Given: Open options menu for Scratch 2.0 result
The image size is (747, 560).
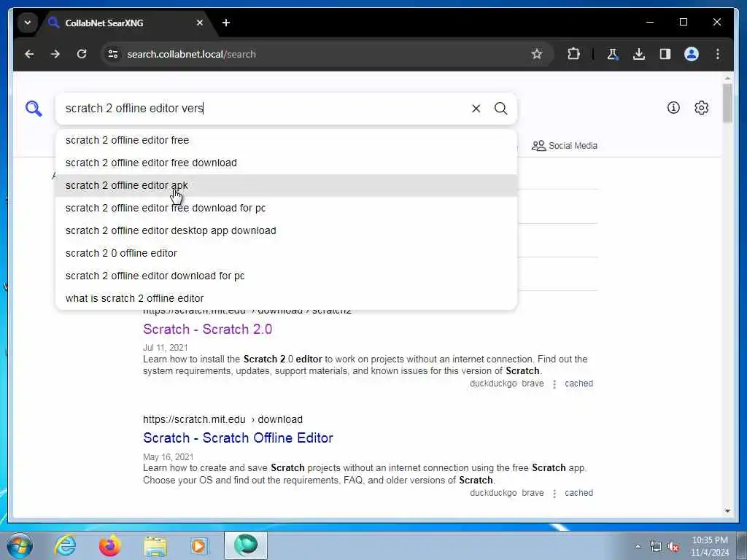Looking at the screenshot, I should coord(554,384).
